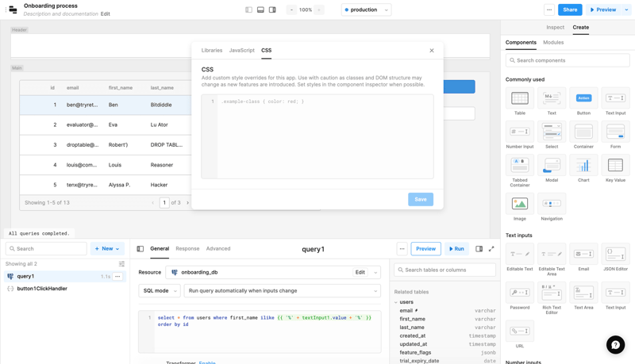The height and width of the screenshot is (364, 635).
Task: Pick the Editable Text Area component icon
Action: (552, 254)
